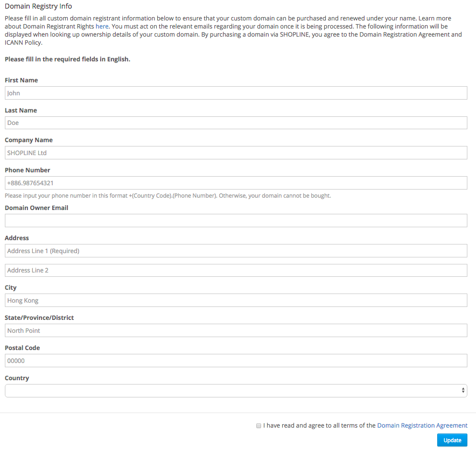
Task: Select the Address Line 2 field
Action: coord(236,270)
